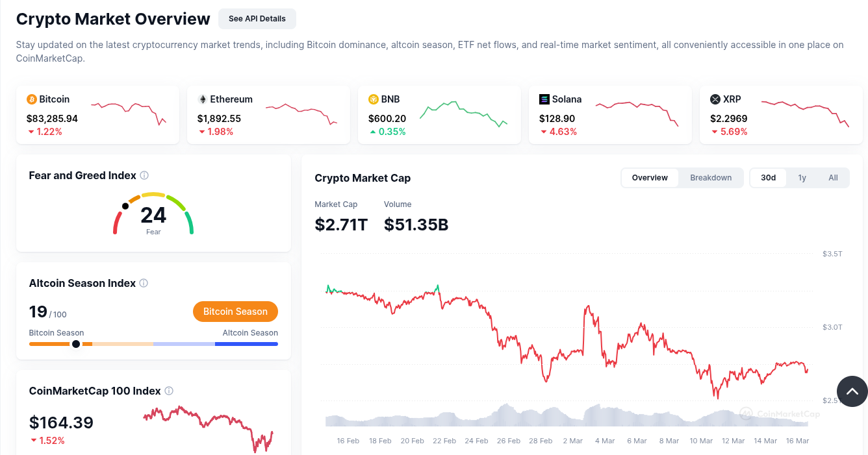Image resolution: width=868 pixels, height=455 pixels.
Task: Click the Altcoin Season Index title
Action: pyautogui.click(x=82, y=283)
